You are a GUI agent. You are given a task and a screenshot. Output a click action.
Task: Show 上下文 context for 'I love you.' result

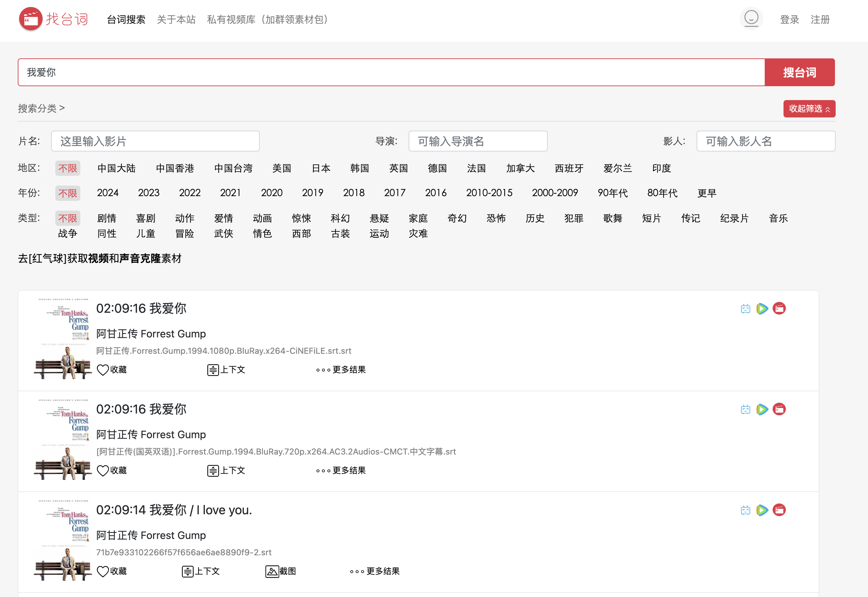click(201, 571)
